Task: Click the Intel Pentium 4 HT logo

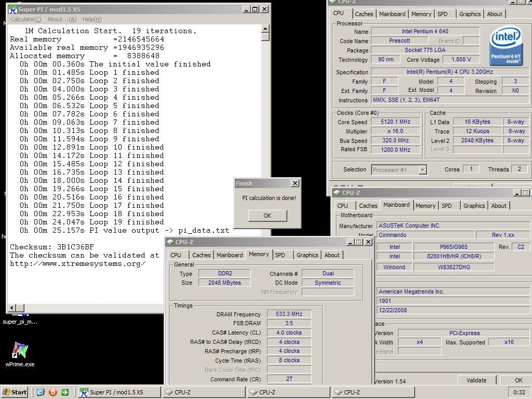Action: click(506, 46)
